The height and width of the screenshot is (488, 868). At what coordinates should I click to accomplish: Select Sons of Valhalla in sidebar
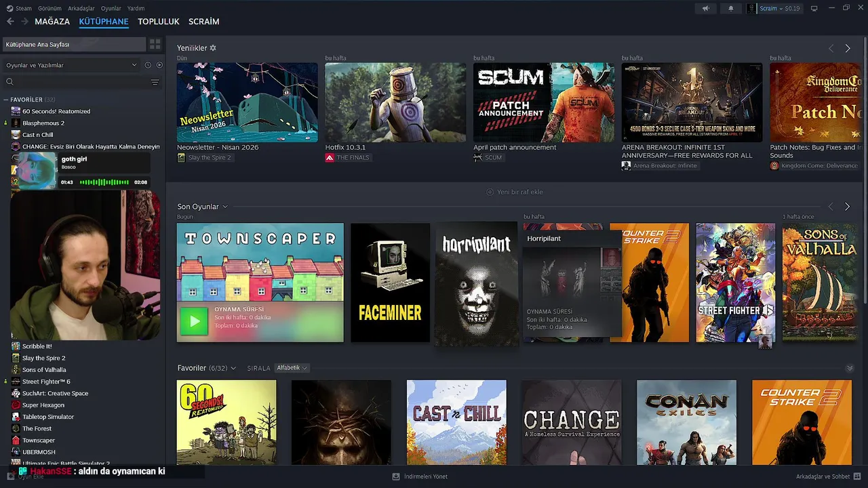[44, 370]
